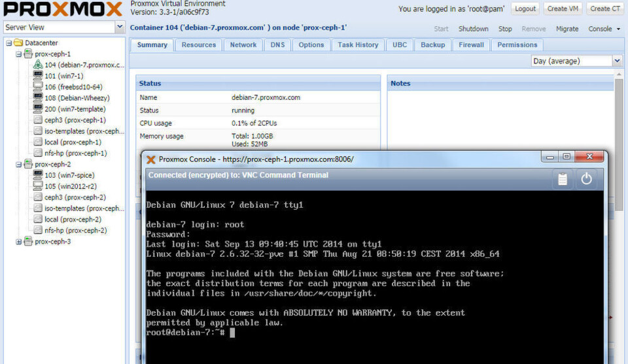628x364 pixels.
Task: Maximize the Proxmox Console window
Action: (x=567, y=156)
